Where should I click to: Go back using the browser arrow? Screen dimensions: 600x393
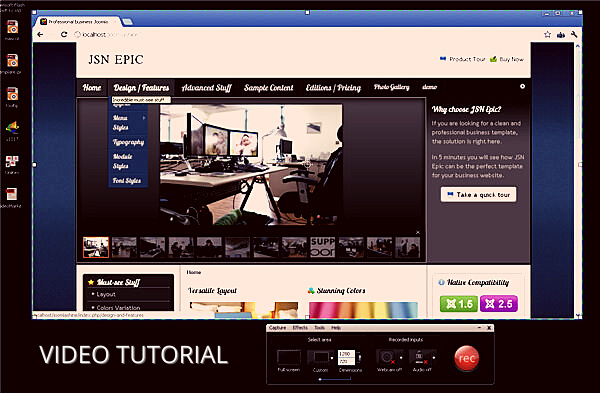click(40, 34)
